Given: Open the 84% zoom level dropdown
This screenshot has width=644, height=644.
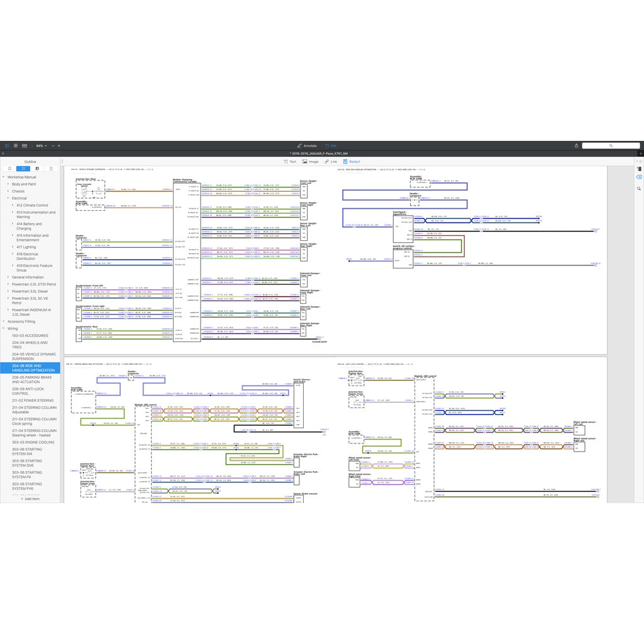Looking at the screenshot, I should [41, 145].
